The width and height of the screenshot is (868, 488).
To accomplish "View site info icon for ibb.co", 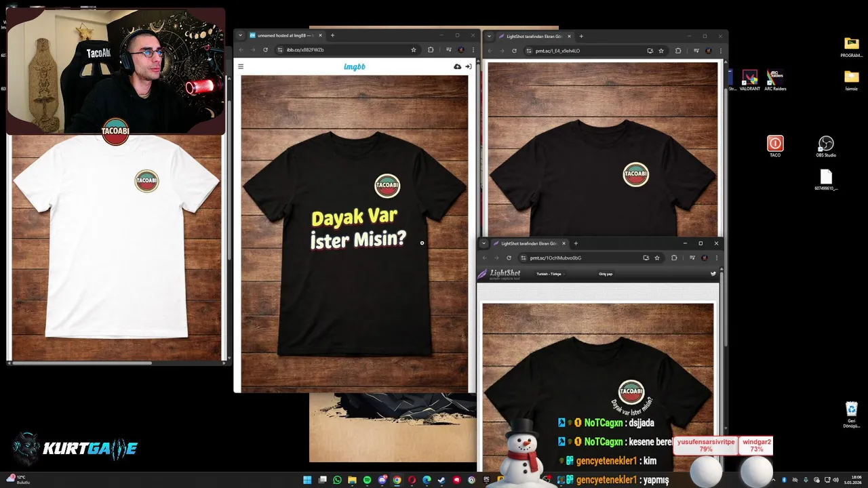I will [280, 49].
